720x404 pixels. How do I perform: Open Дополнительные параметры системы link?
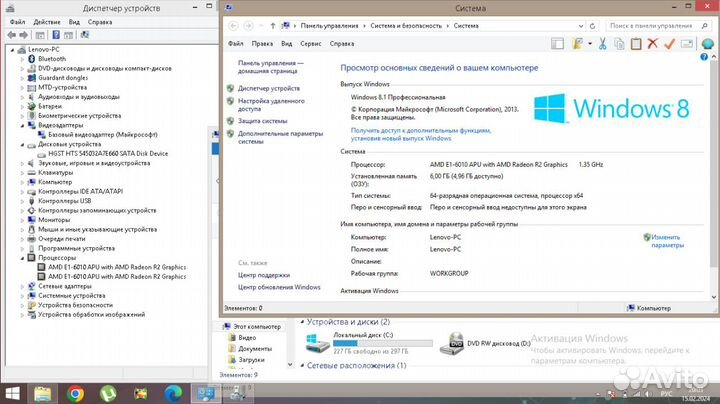pyautogui.click(x=280, y=137)
